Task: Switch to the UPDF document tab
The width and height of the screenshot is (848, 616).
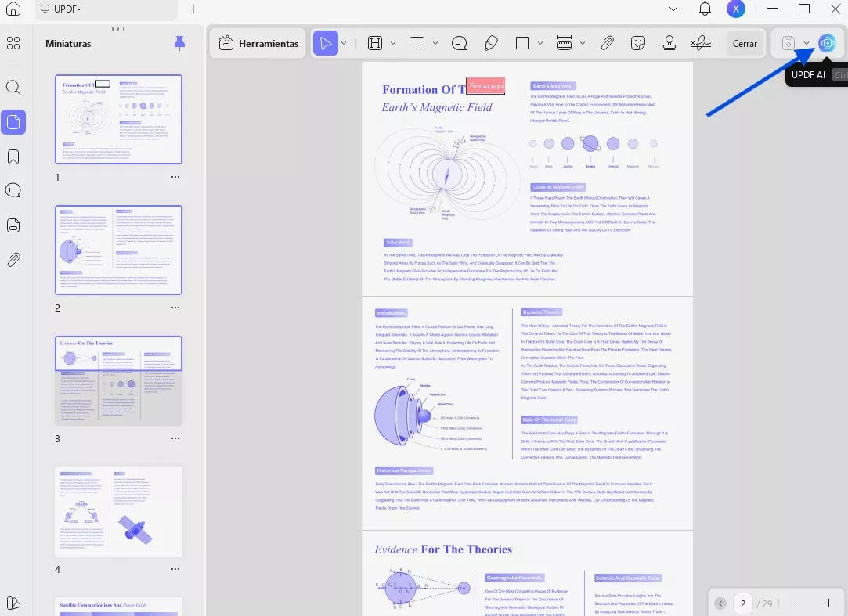Action: pos(106,9)
